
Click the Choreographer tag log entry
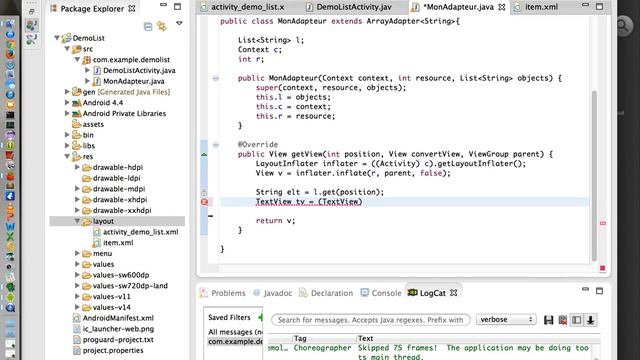[322, 348]
